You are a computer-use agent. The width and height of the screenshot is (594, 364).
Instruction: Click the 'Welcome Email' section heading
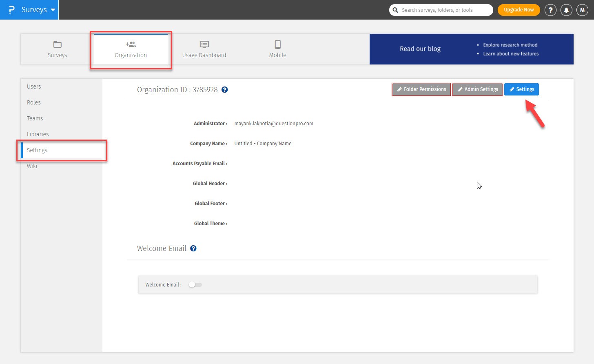coord(162,249)
